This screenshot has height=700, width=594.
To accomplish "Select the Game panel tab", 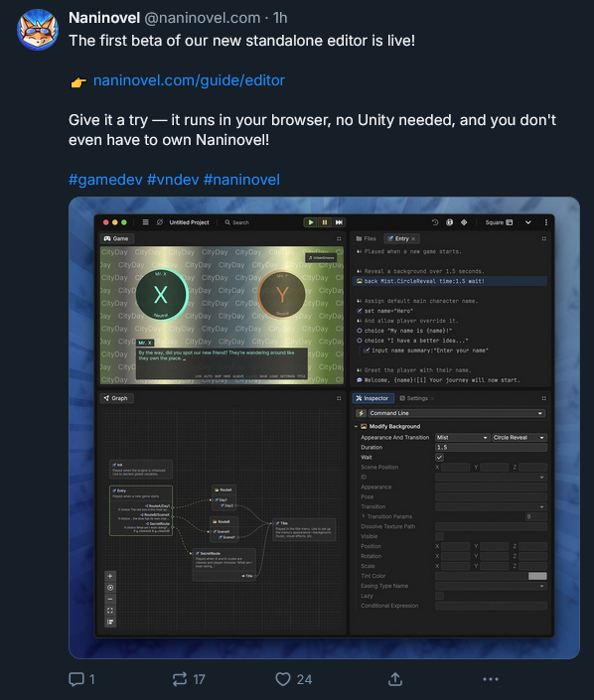I will [x=116, y=239].
